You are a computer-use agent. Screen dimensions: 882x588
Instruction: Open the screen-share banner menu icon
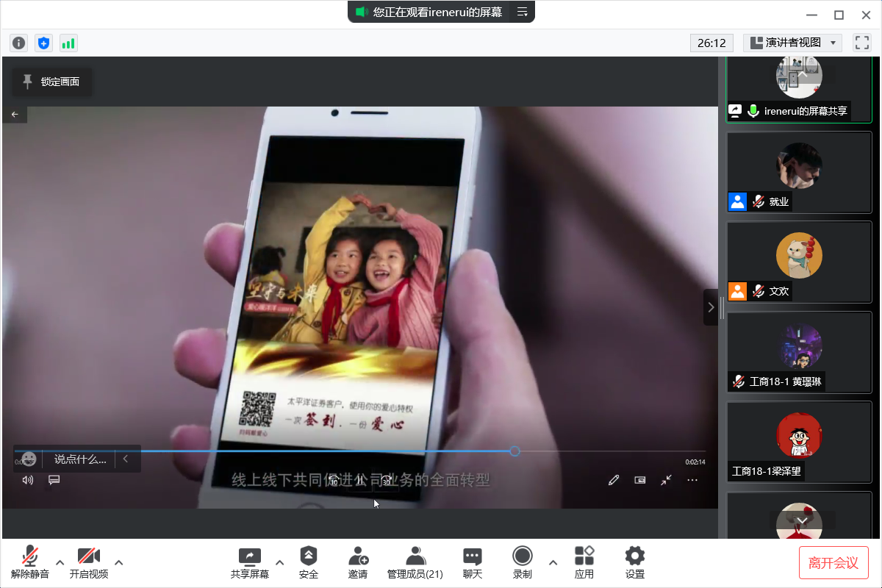[522, 12]
